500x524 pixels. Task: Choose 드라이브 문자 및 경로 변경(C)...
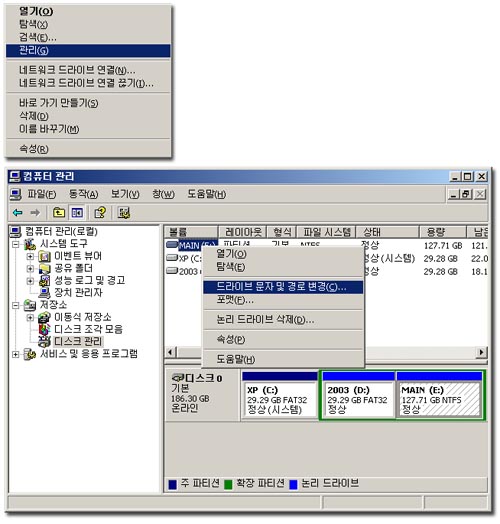283,287
